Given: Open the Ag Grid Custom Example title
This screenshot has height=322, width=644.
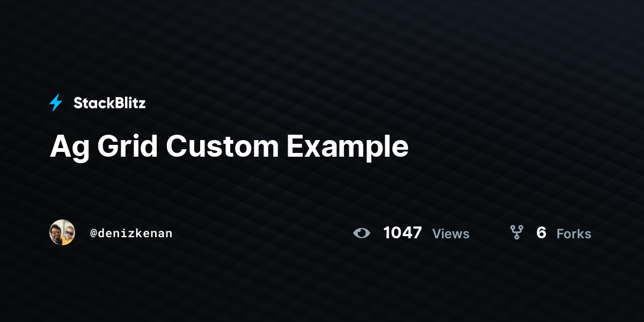Looking at the screenshot, I should 229,147.
